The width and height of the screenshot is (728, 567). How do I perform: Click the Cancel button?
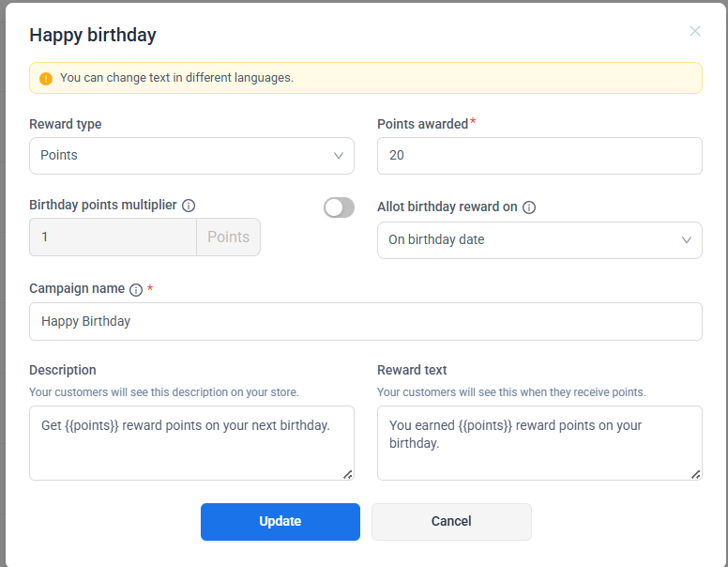tap(451, 522)
